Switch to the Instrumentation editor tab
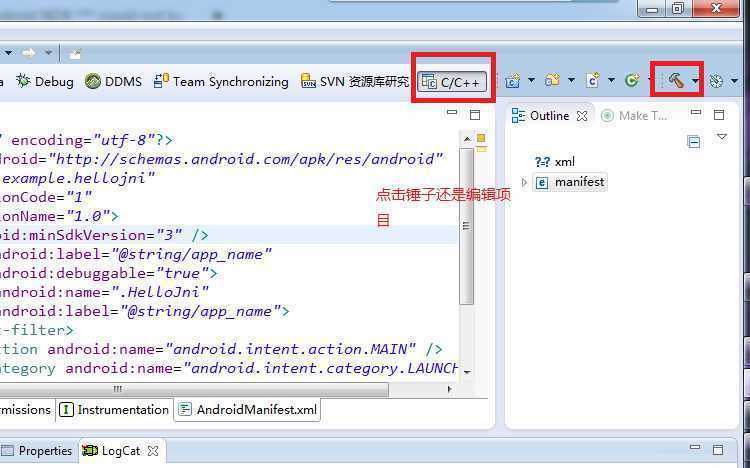Viewport: 750px width, 468px height. tap(114, 410)
